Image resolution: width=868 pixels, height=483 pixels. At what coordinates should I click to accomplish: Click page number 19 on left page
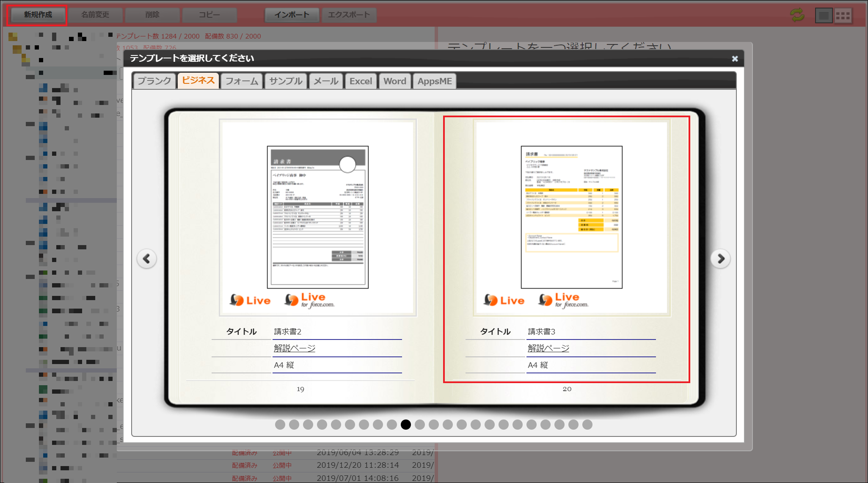pos(300,389)
